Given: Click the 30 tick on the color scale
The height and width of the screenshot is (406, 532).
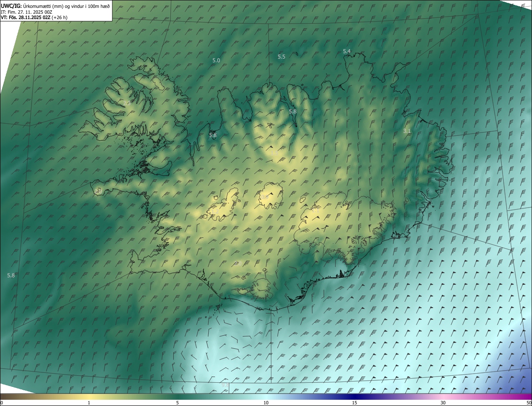Looking at the screenshot, I should tap(443, 403).
